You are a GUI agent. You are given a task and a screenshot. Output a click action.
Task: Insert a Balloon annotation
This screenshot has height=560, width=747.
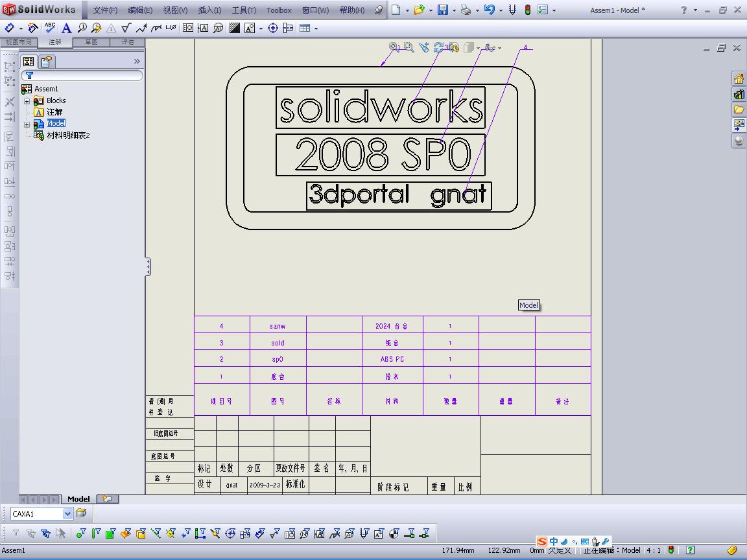click(x=82, y=28)
